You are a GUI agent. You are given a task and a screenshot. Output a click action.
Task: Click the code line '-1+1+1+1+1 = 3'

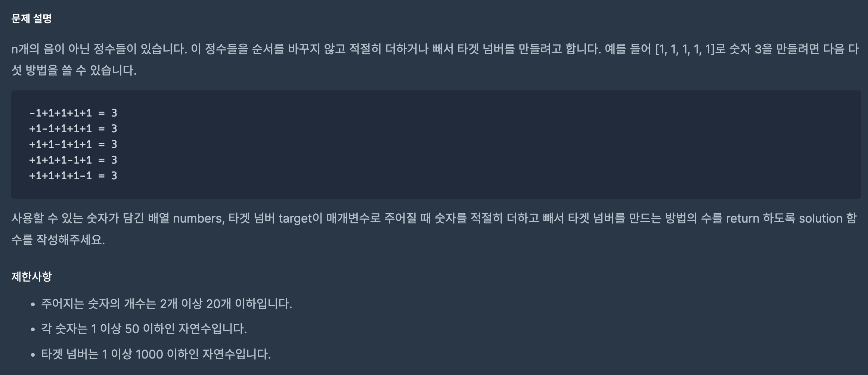click(73, 113)
